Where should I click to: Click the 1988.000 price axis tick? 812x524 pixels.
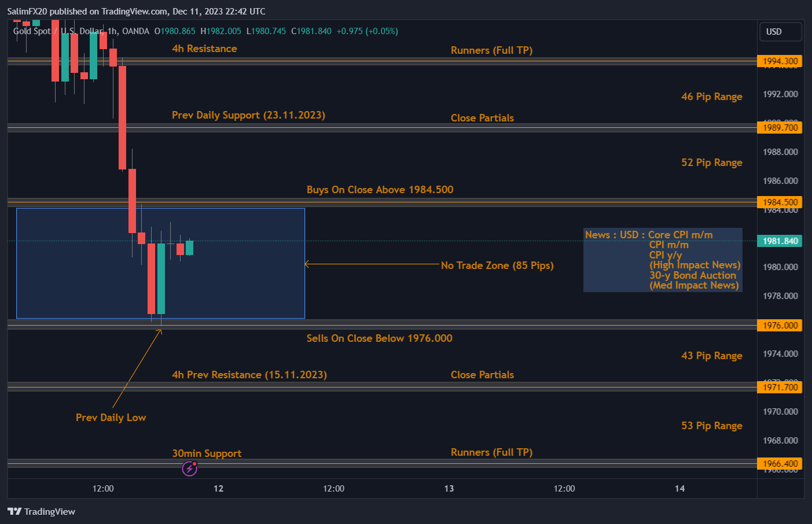point(780,152)
